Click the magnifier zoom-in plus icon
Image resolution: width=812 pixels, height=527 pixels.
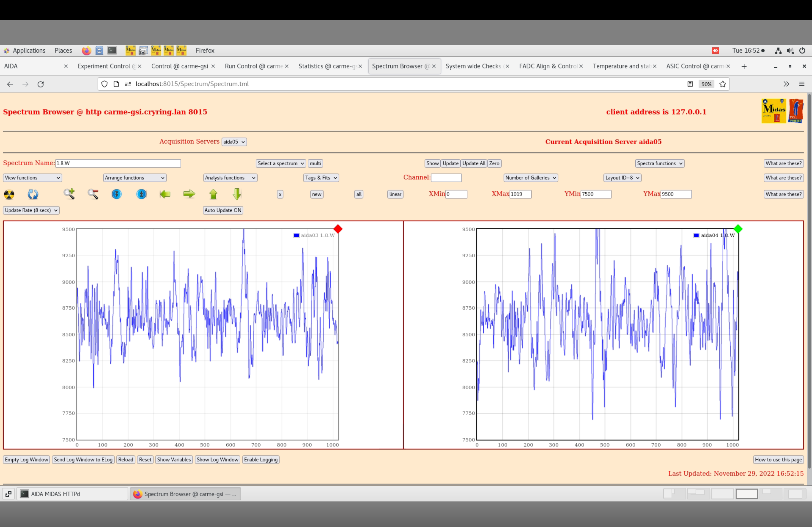69,194
